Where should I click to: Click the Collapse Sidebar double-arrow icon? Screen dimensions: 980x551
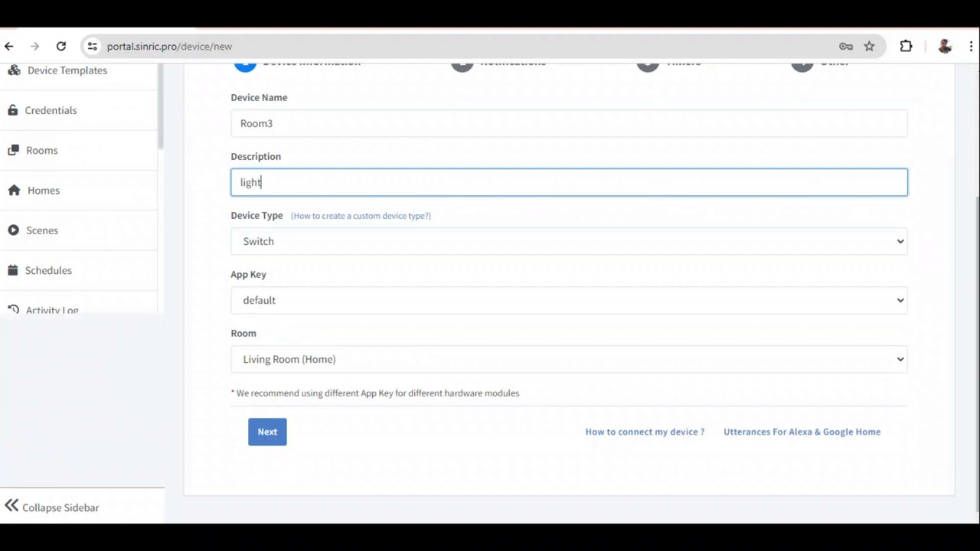click(x=11, y=505)
